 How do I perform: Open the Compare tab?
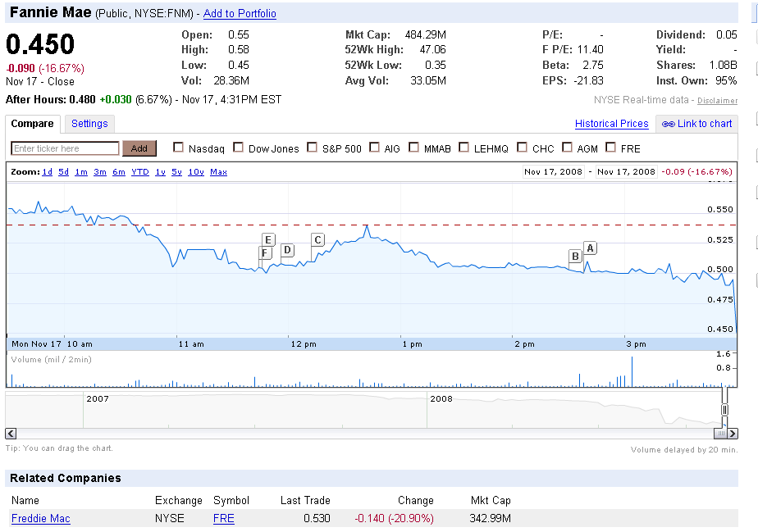pos(32,124)
